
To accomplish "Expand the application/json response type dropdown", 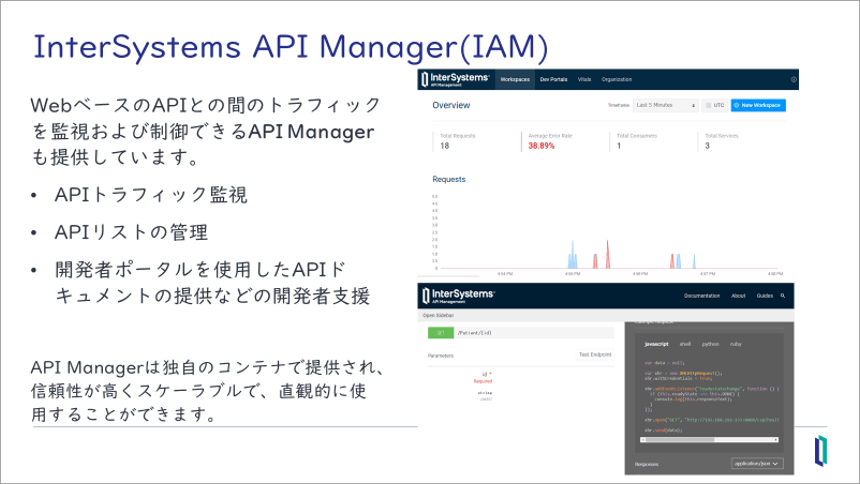I will tap(757, 463).
